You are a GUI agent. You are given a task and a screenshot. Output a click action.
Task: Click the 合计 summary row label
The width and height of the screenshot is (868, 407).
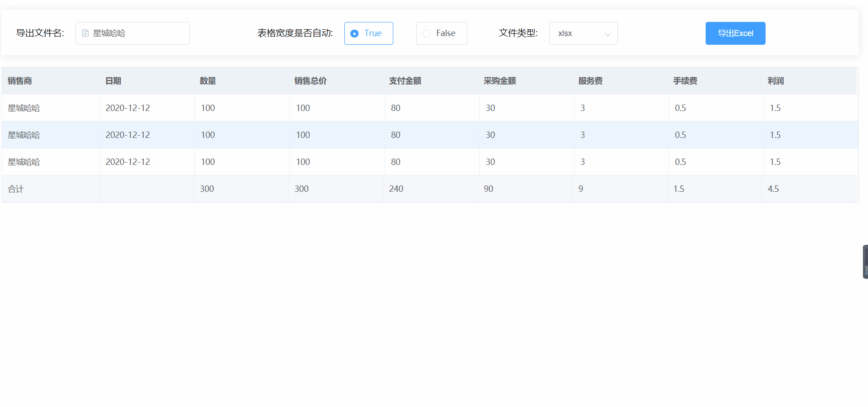16,189
